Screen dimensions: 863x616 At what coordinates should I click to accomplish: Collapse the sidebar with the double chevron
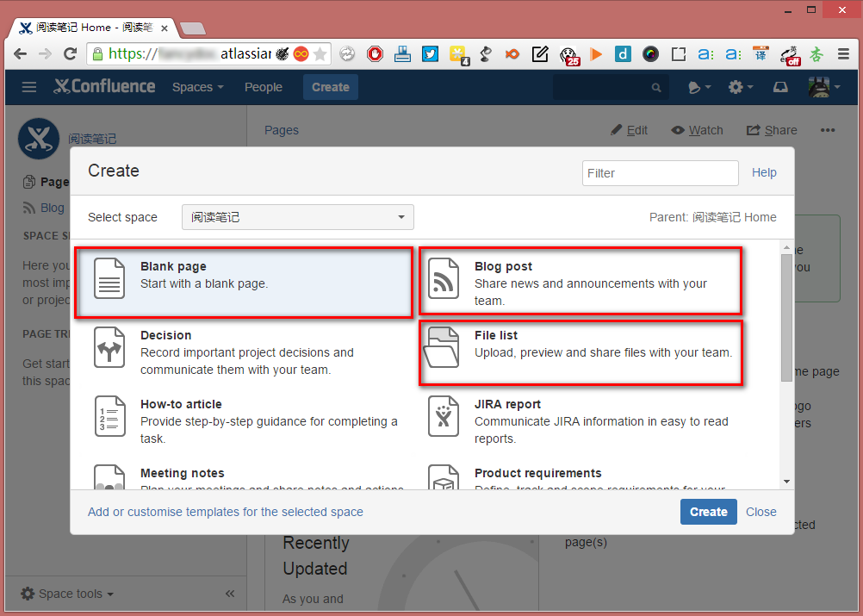(x=230, y=594)
